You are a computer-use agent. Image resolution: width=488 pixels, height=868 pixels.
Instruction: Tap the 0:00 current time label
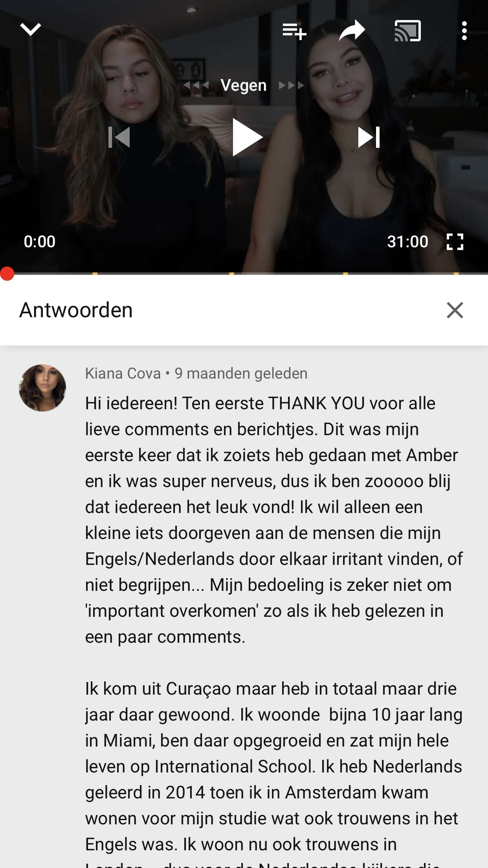click(39, 242)
